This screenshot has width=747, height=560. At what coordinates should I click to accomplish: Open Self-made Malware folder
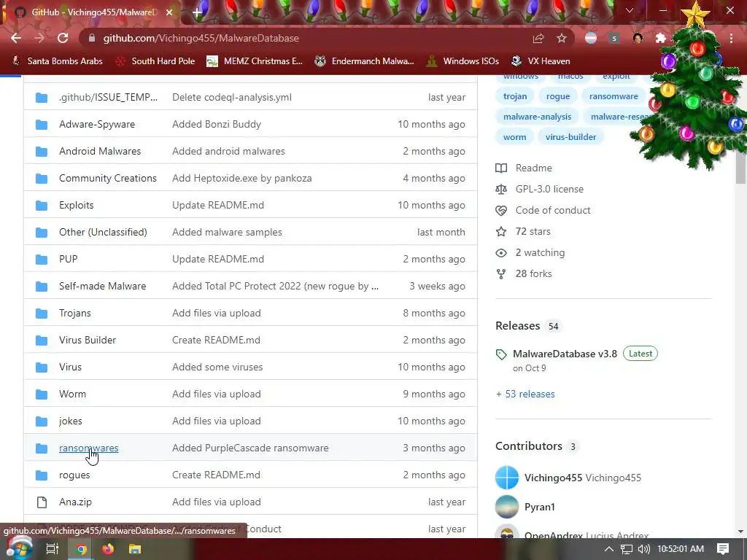102,286
